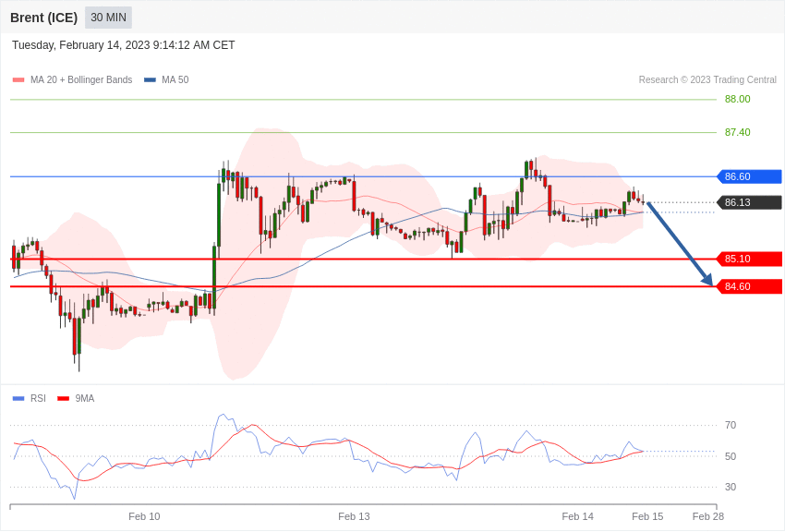The width and height of the screenshot is (785, 532).
Task: Click the Feb 15 date axis label
Action: pyautogui.click(x=647, y=516)
